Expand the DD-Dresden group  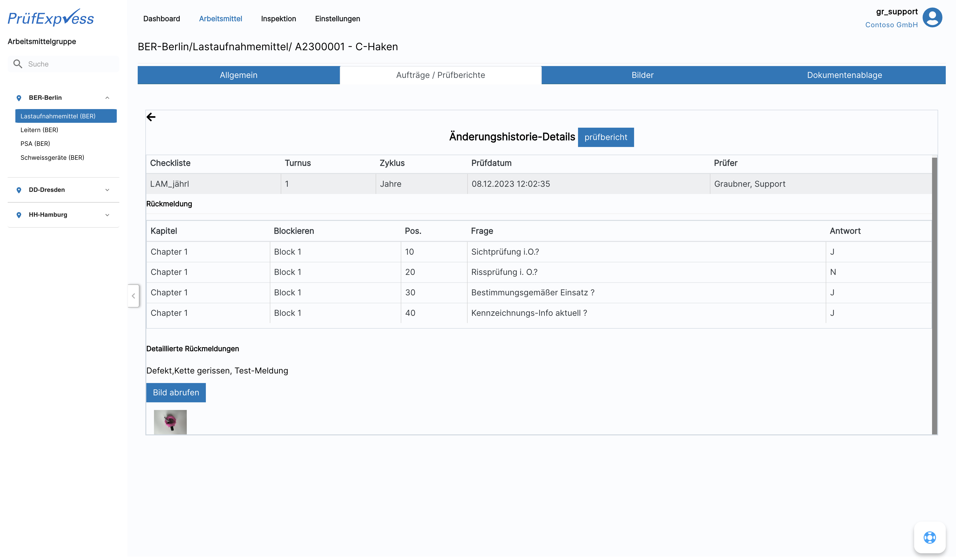coord(107,190)
